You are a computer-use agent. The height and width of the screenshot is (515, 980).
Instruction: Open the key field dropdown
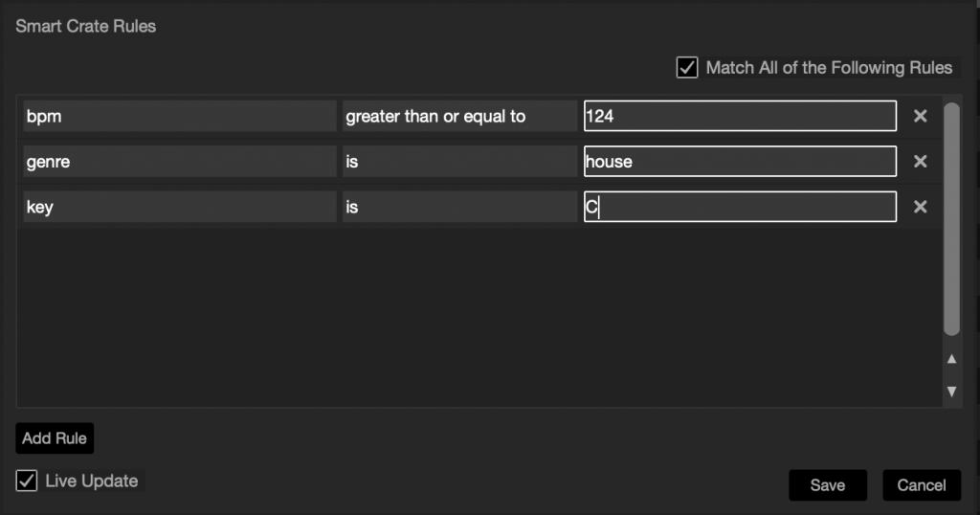point(179,207)
